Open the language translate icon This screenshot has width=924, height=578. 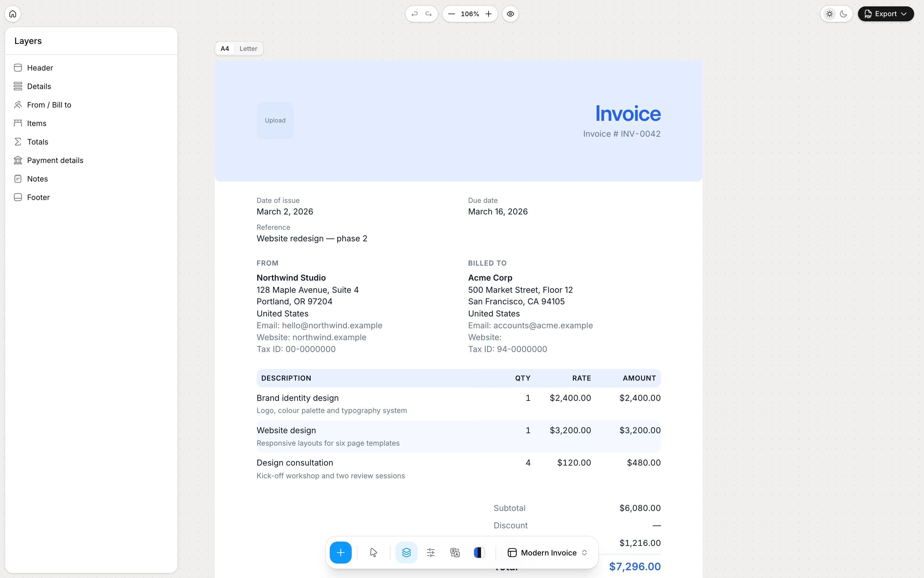coord(455,552)
